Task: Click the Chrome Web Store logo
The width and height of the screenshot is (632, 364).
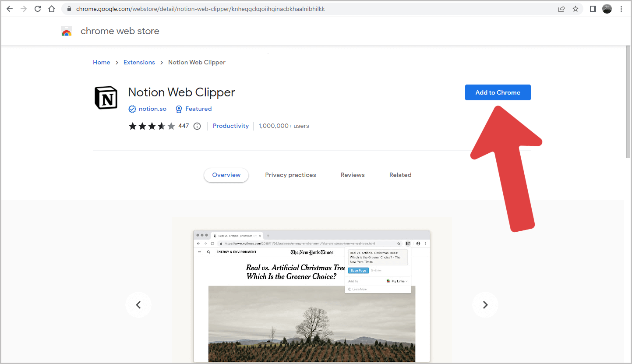Action: pyautogui.click(x=67, y=31)
